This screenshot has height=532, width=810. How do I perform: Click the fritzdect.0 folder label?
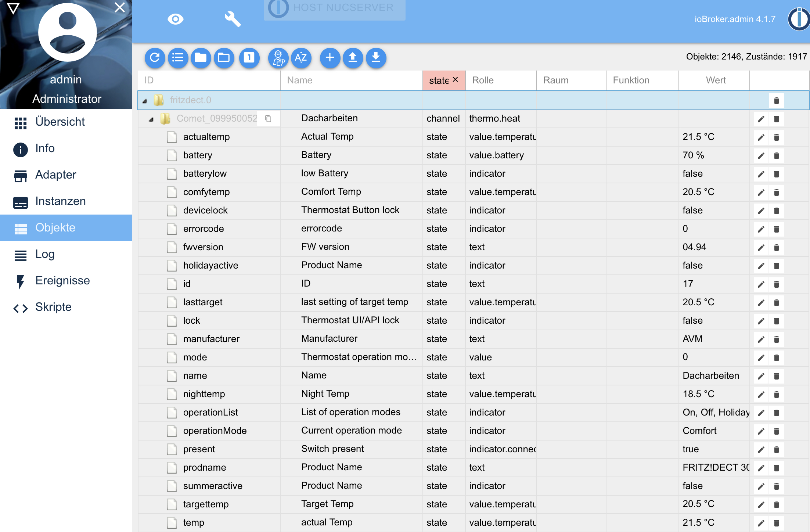click(190, 100)
